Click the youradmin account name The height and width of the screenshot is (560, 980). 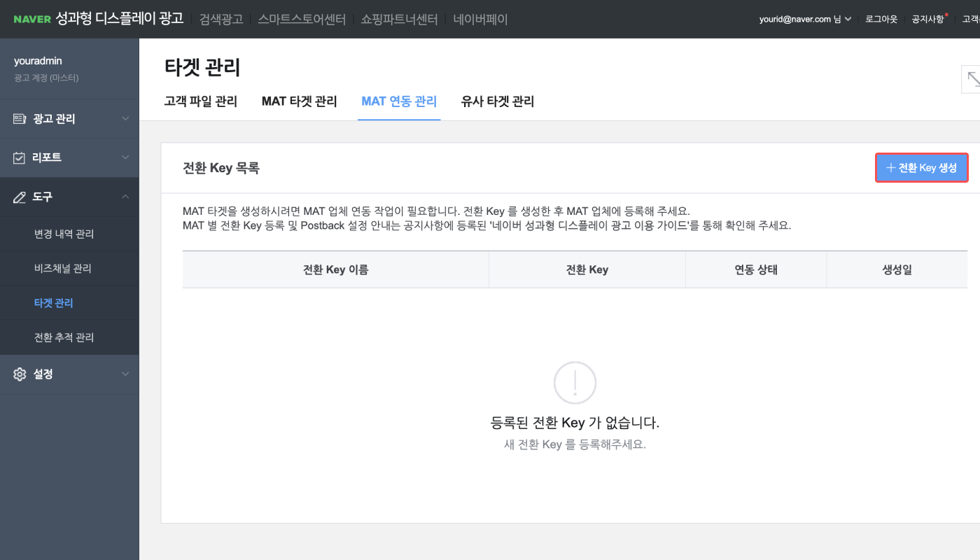coord(38,61)
